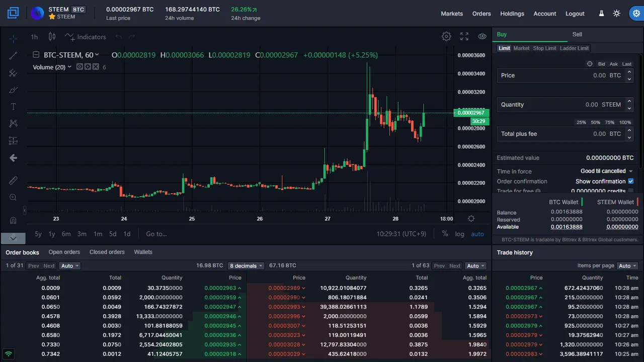Undo the last chart action
Viewport: 644px width, 362px height.
point(119,37)
